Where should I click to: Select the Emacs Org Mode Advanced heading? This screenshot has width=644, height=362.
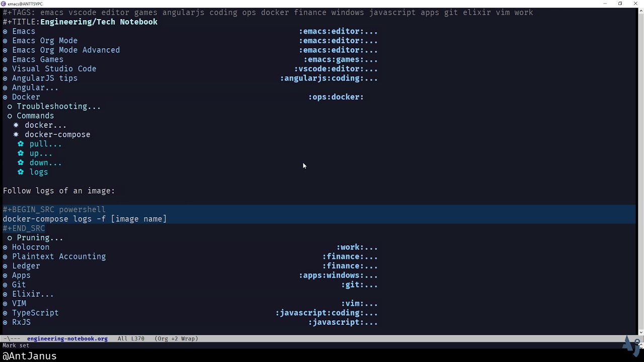(66, 50)
